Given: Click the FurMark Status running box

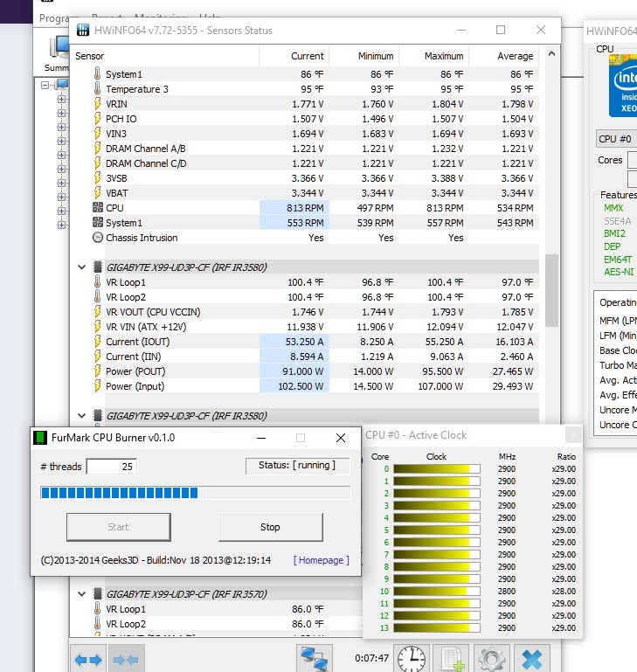Looking at the screenshot, I should 297,466.
